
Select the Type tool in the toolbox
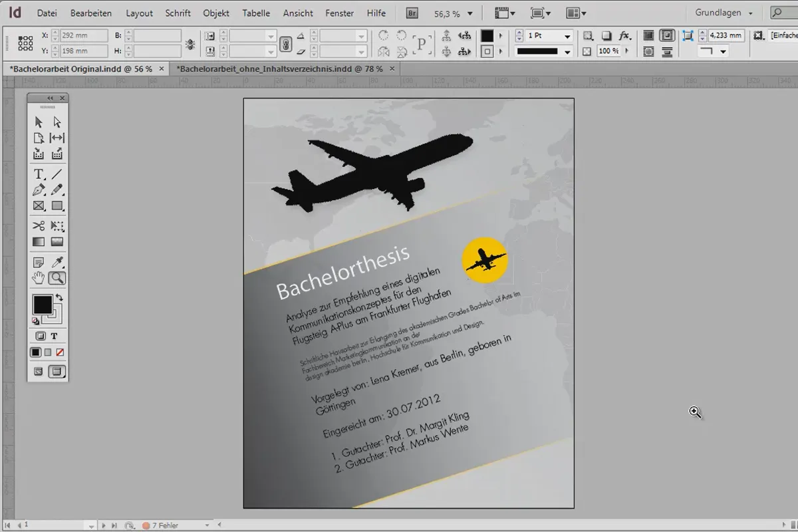point(39,174)
